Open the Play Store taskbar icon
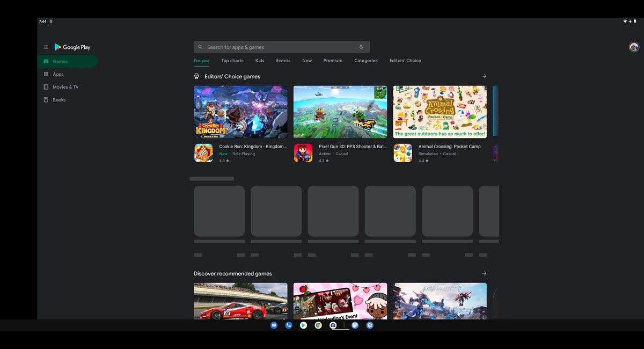 [x=303, y=325]
